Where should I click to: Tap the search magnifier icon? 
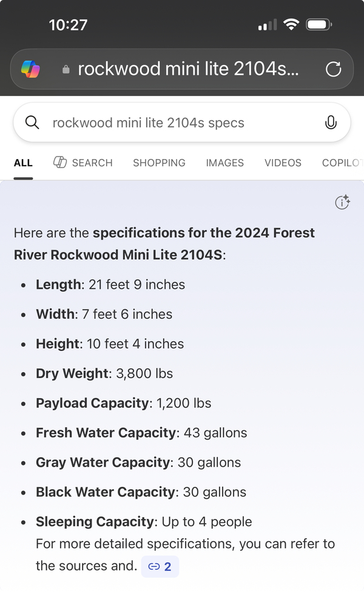[32, 123]
